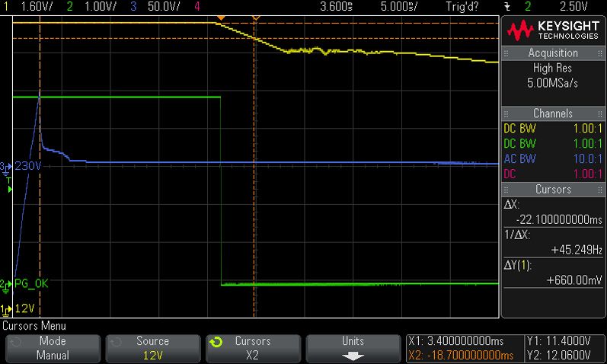The height and width of the screenshot is (364, 607).
Task: Select the Channels panel header
Action: tap(553, 113)
